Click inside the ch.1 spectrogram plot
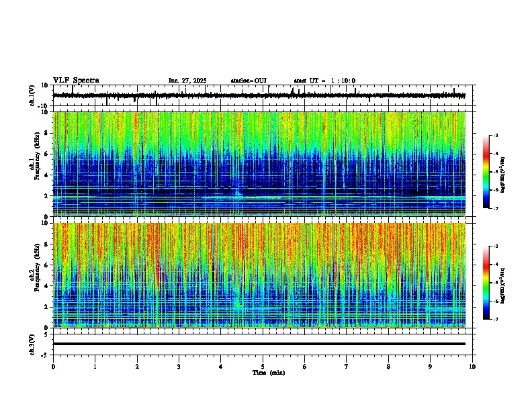 [x=259, y=164]
